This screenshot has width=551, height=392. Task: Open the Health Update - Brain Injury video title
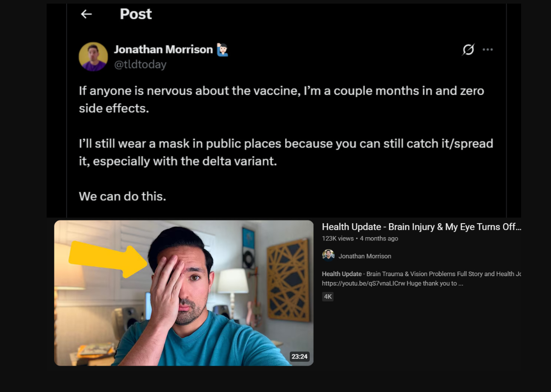(422, 227)
